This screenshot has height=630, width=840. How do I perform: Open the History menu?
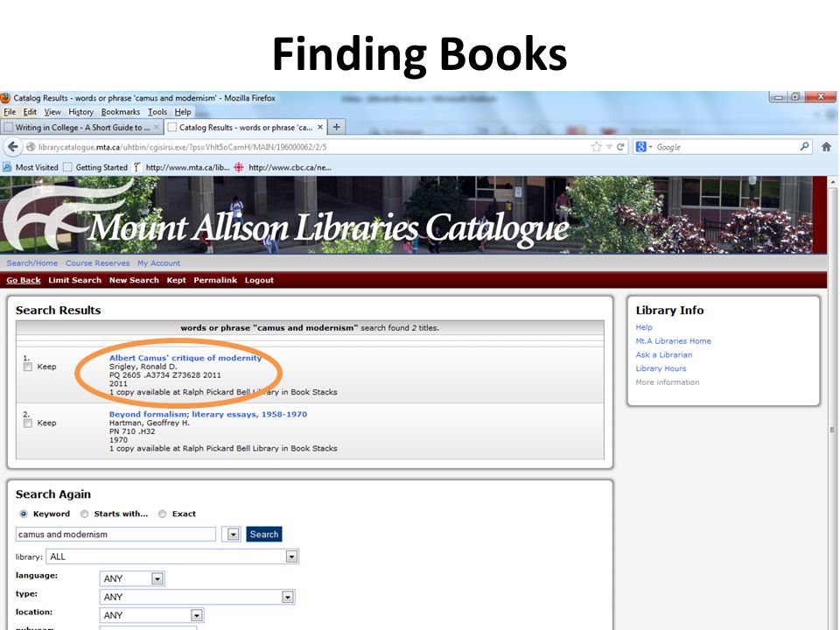[x=80, y=112]
